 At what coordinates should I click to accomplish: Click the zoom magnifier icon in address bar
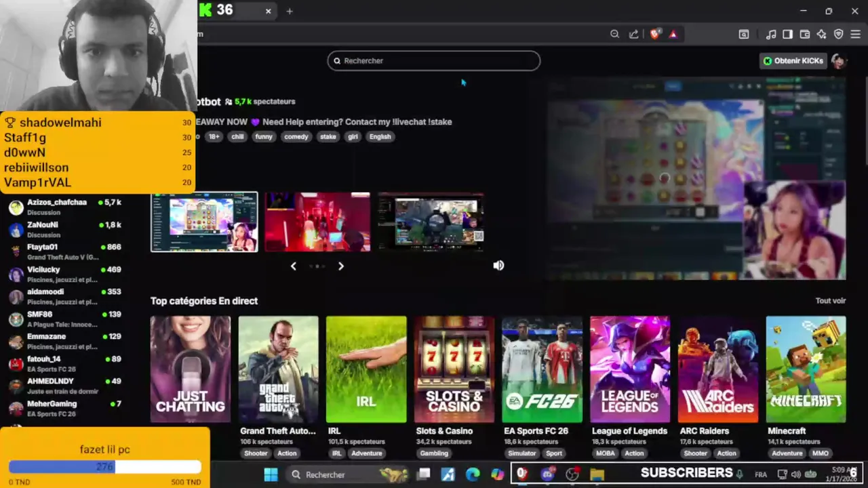pyautogui.click(x=614, y=34)
